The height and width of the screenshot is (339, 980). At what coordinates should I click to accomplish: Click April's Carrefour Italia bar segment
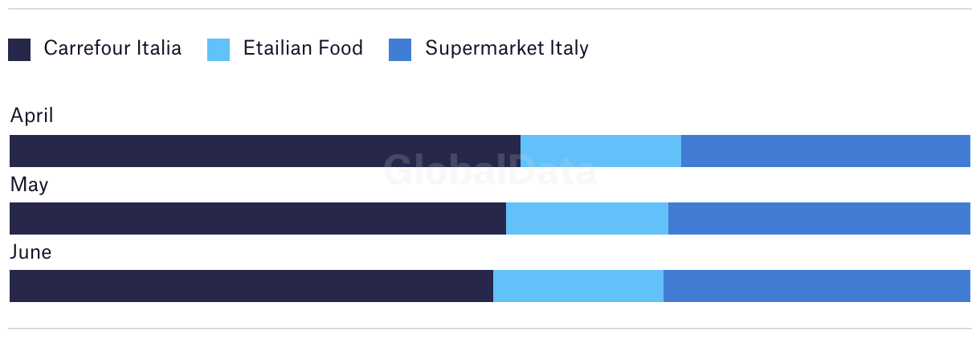[x=265, y=151]
